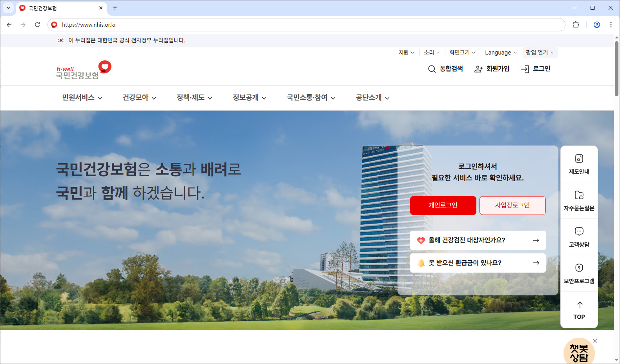Click the 사업장로그인 button
Image resolution: width=620 pixels, height=364 pixels.
(x=512, y=206)
